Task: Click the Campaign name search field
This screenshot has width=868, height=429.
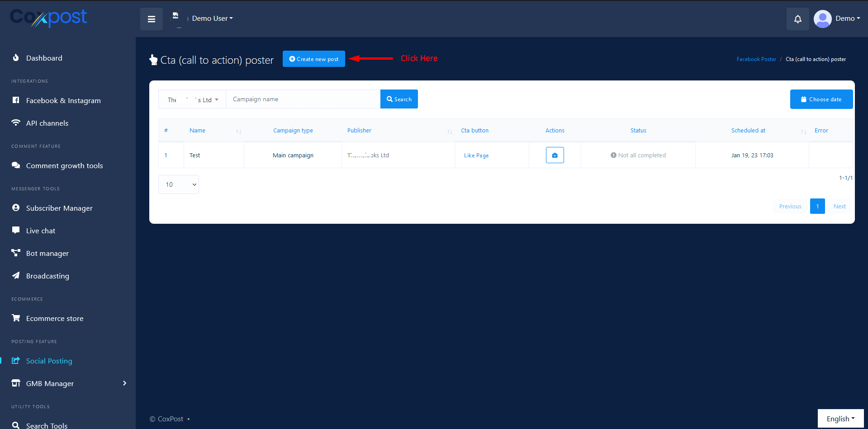Action: coord(303,99)
